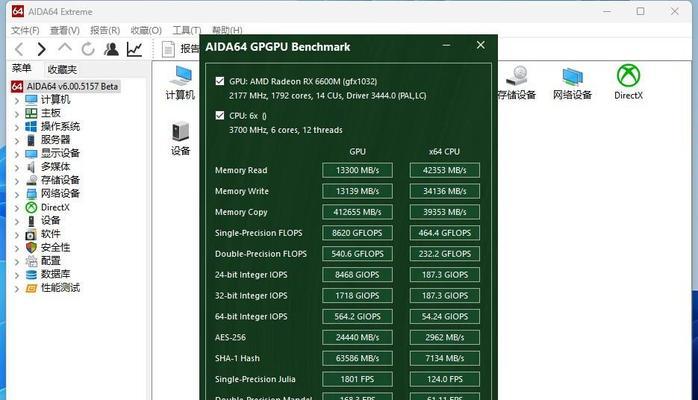Click GPU SHA-1 Hash 63586 MB/s result

pos(357,359)
